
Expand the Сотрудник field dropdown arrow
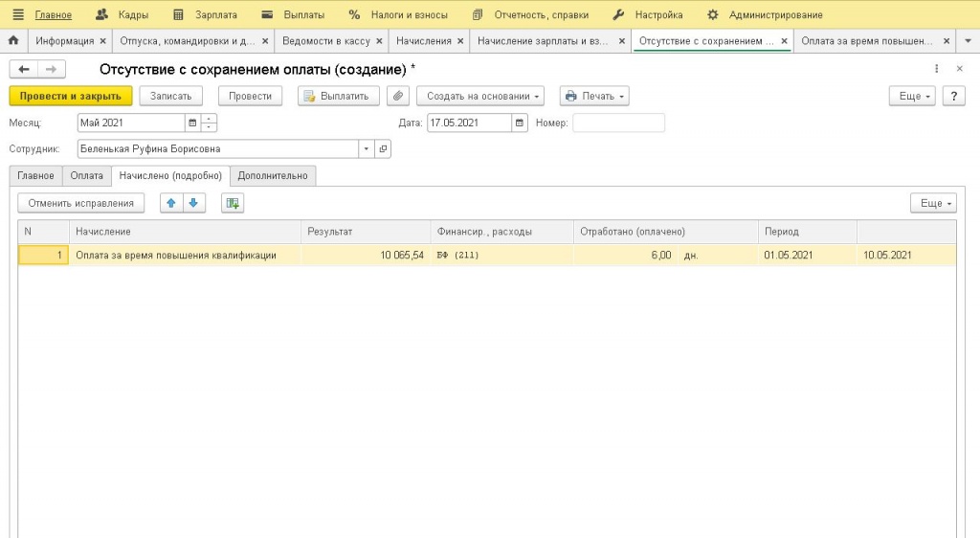367,148
